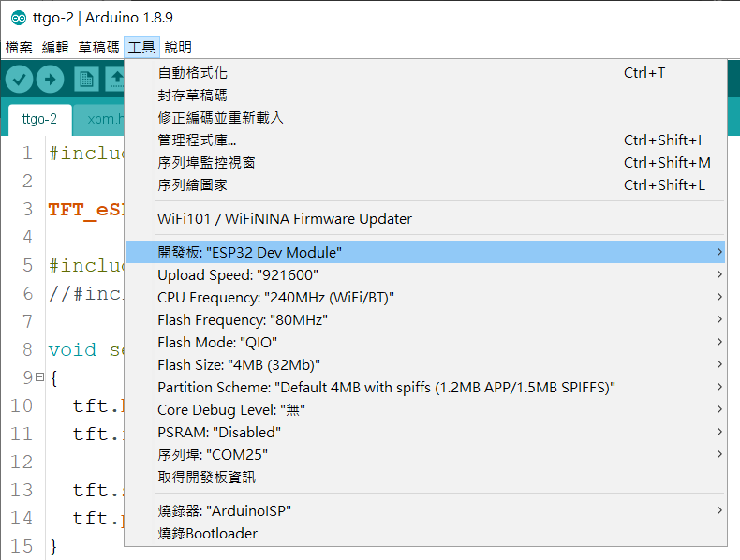This screenshot has height=560, width=740.
Task: Click the //#inc comment on line 6
Action: 86,294
